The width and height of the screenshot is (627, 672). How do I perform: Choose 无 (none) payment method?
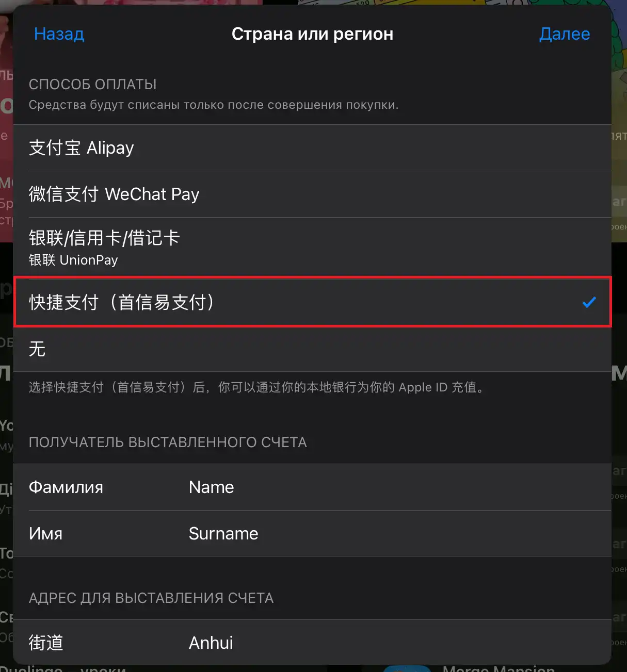tap(312, 349)
